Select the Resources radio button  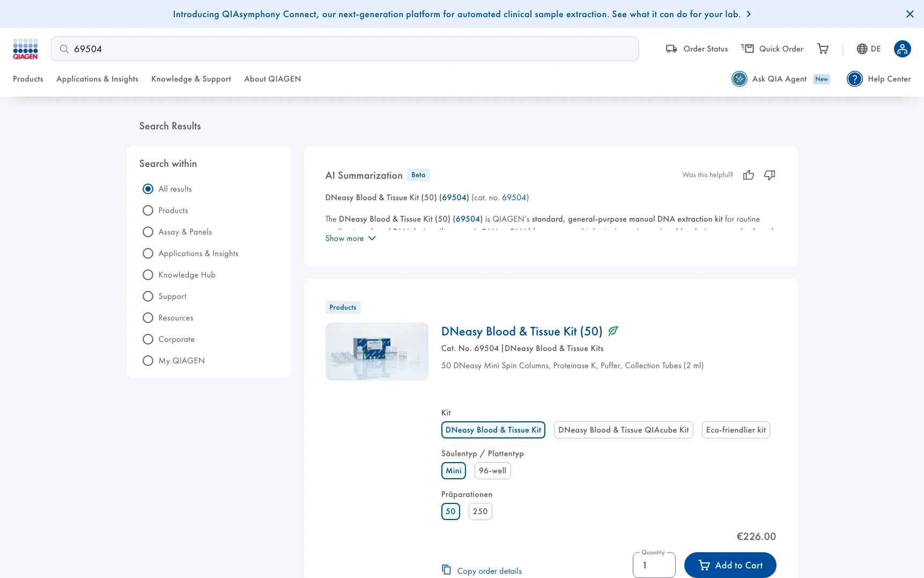click(148, 318)
